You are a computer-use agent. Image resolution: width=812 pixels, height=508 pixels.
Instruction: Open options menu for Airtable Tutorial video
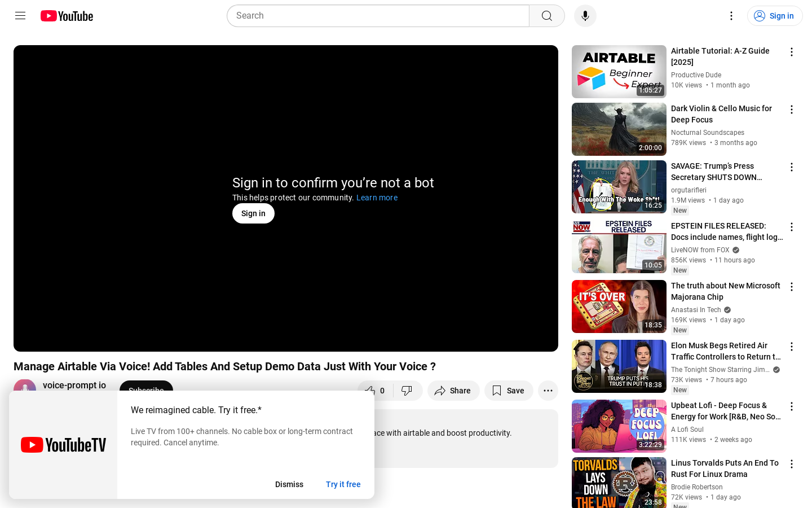coord(792,52)
